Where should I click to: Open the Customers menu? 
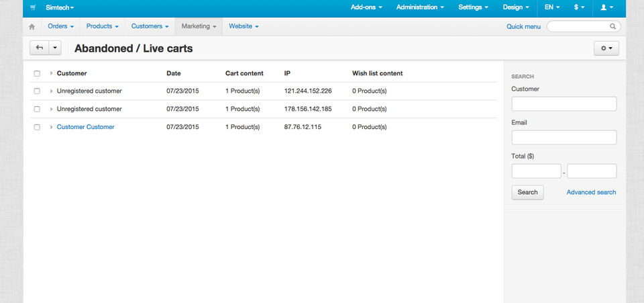[x=150, y=26]
